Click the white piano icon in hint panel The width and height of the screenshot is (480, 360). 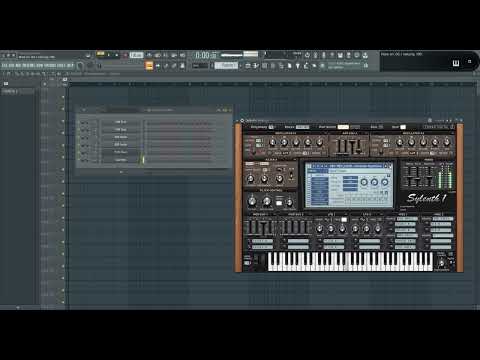pos(456,63)
